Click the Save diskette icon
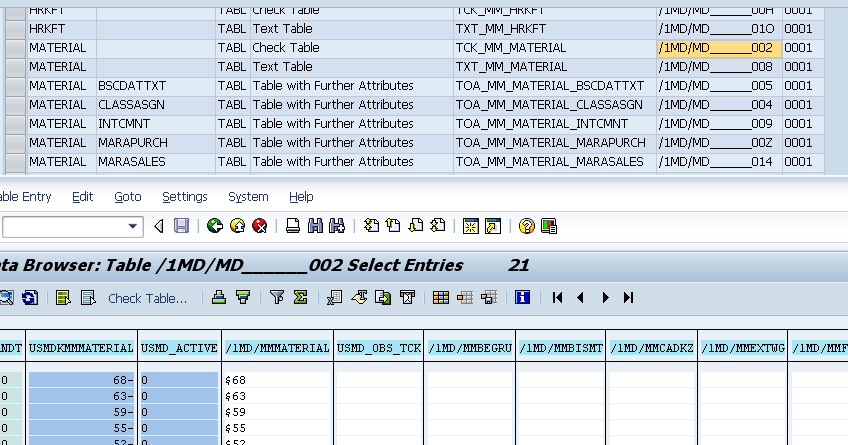The width and height of the screenshot is (848, 445). point(181,226)
